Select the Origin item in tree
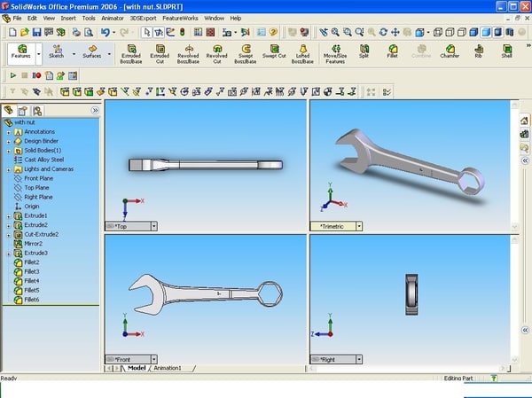The height and width of the screenshot is (398, 532). coord(27,207)
